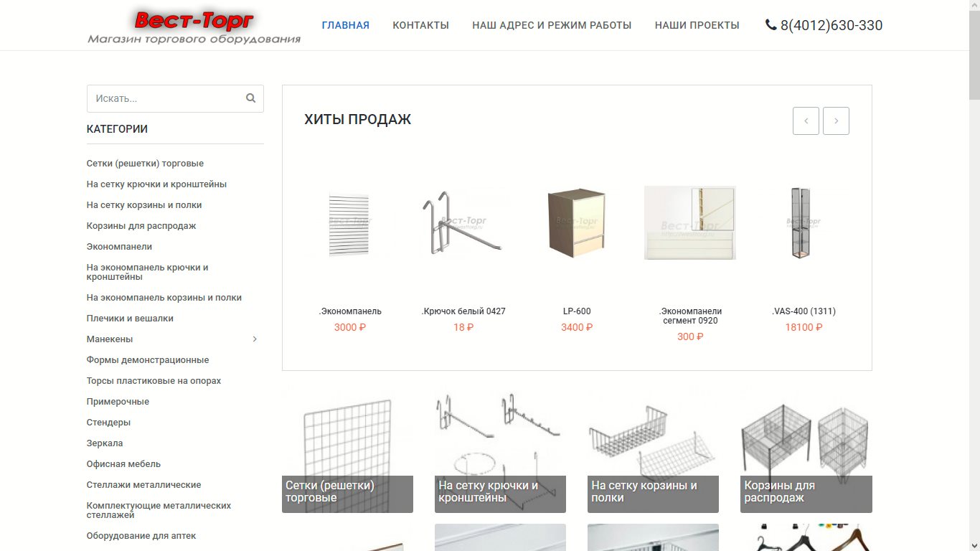Show next bestsellers with right arrow
The image size is (980, 551).
[x=836, y=121]
